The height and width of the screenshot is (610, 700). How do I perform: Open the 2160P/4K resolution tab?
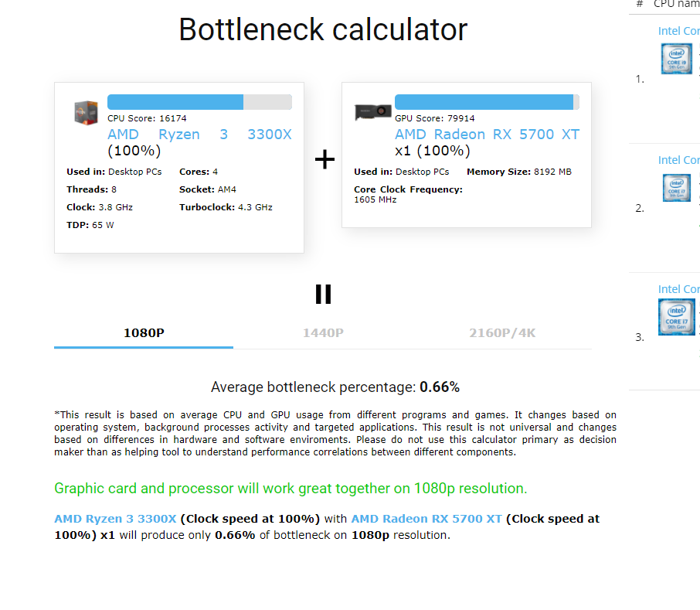click(502, 333)
